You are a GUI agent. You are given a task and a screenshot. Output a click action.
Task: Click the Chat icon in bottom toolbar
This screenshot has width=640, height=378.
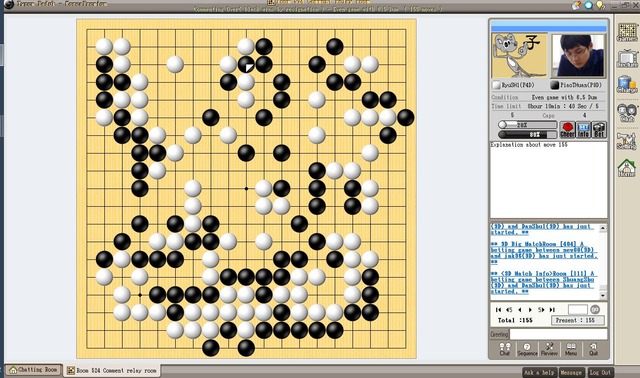coord(504,349)
